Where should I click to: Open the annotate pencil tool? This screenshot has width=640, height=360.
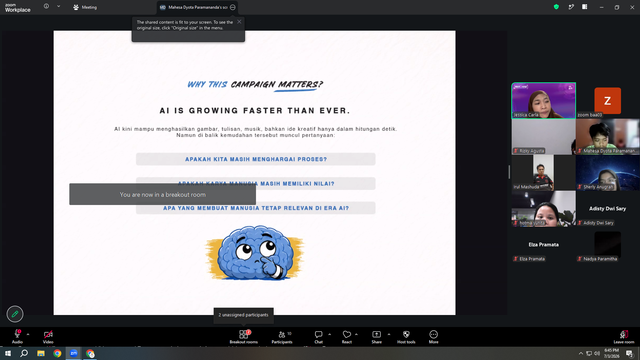[x=15, y=314]
